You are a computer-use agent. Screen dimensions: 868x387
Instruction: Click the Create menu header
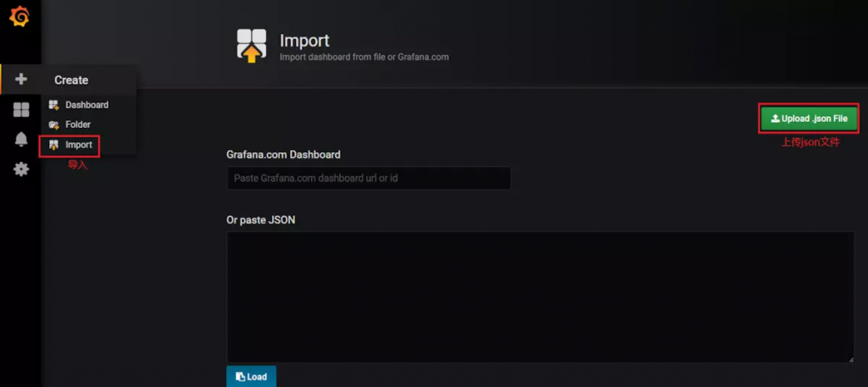click(71, 80)
